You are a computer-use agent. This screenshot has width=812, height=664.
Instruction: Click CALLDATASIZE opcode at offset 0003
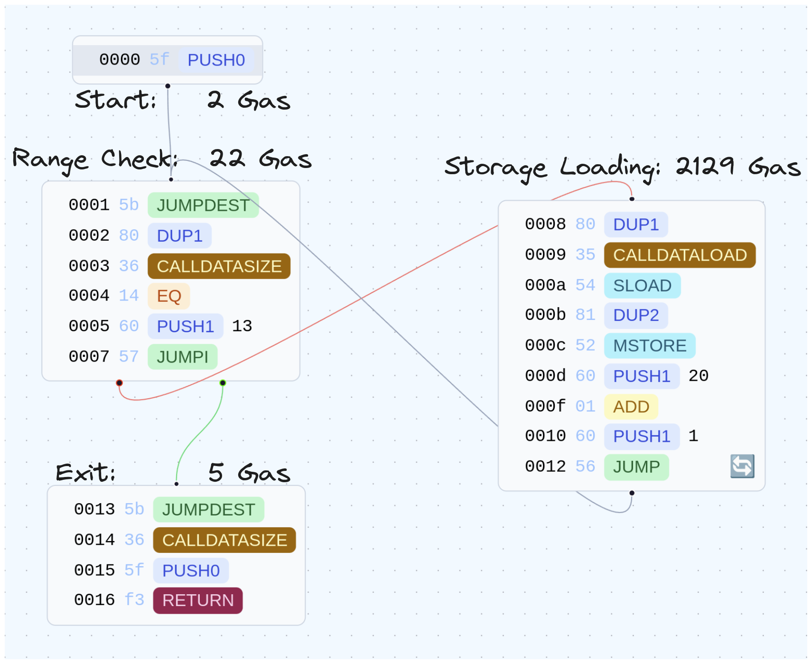(219, 266)
